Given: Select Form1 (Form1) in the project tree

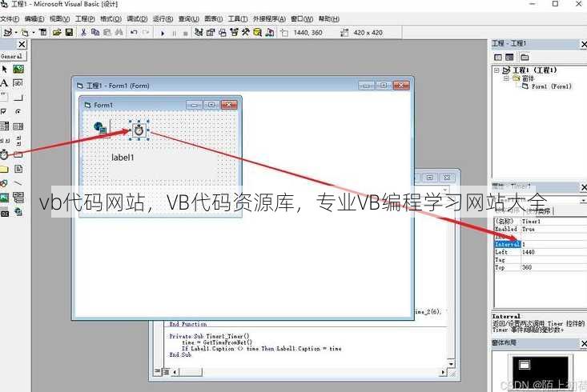Looking at the screenshot, I should click(552, 86).
